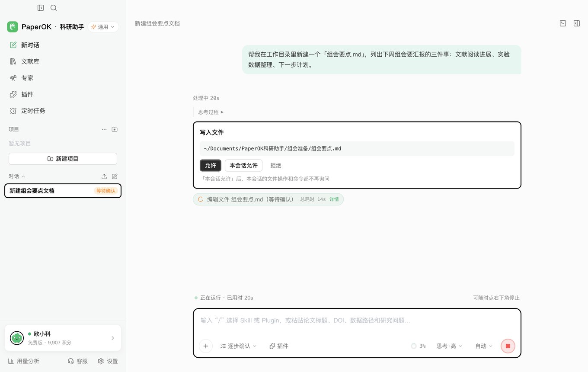The height and width of the screenshot is (372, 588).
Task: Click 插件 button in composer
Action: pyautogui.click(x=279, y=346)
